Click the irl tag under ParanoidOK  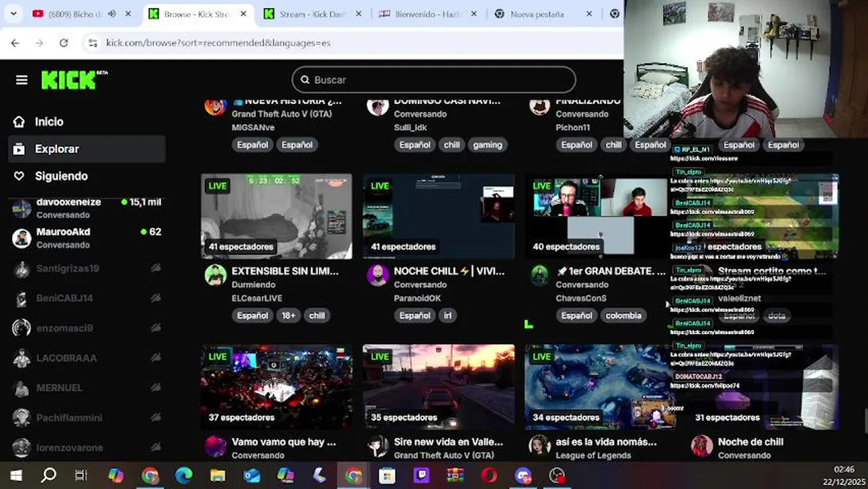click(448, 316)
